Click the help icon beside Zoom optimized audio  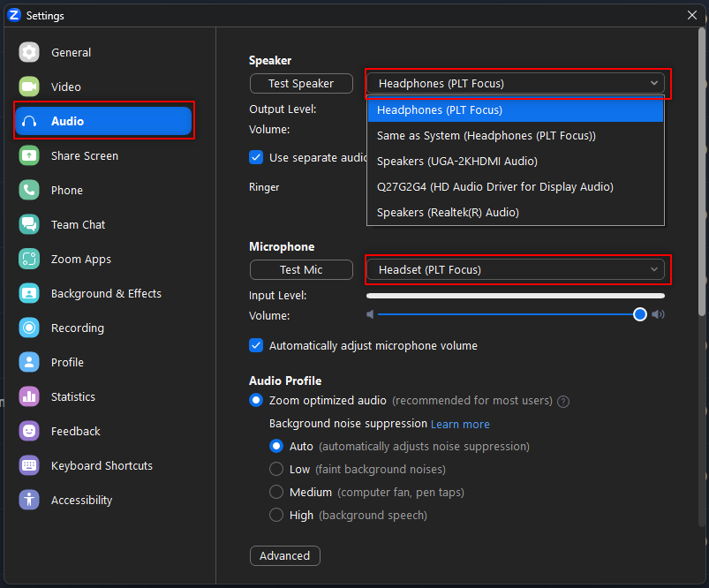click(563, 401)
